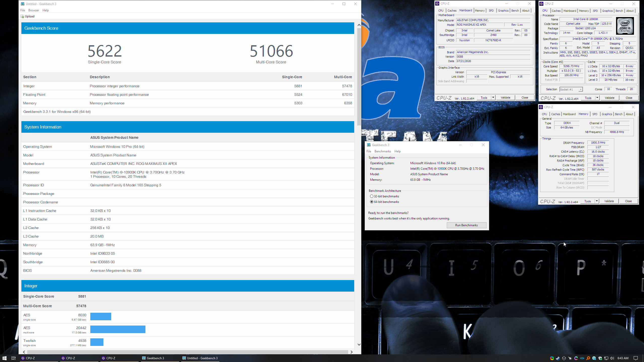Open the File menu in Untitled Geekbench window

pyautogui.click(x=23, y=10)
